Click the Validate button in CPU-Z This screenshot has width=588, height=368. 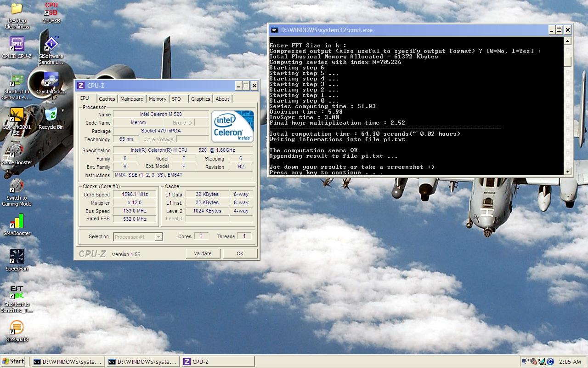203,253
